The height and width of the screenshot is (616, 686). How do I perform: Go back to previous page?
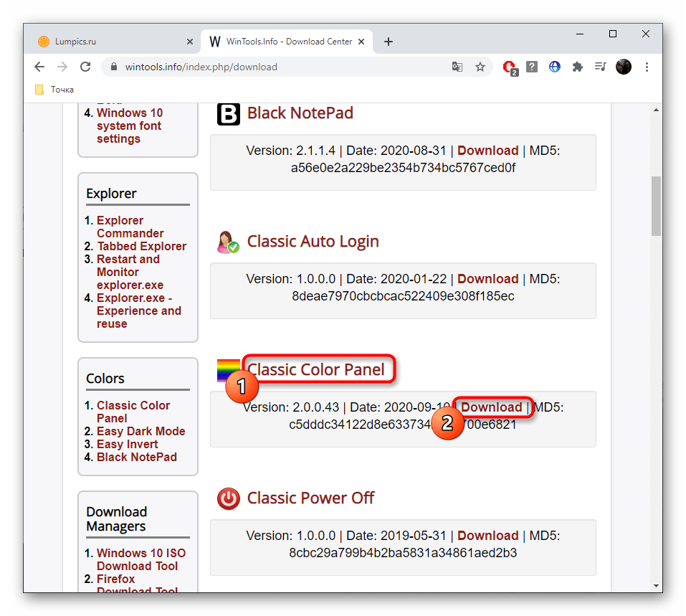point(39,67)
